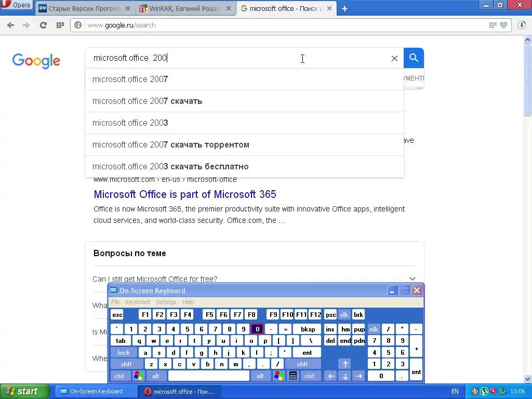532x399 pixels.
Task: Click the application menu key icon
Action: click(293, 376)
